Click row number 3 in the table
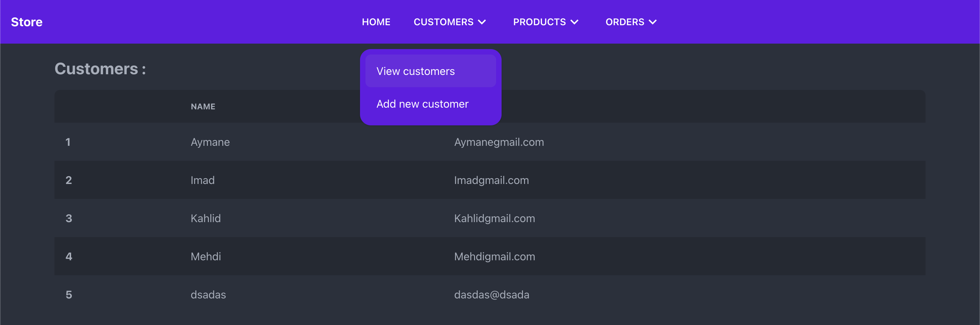 [x=69, y=218]
